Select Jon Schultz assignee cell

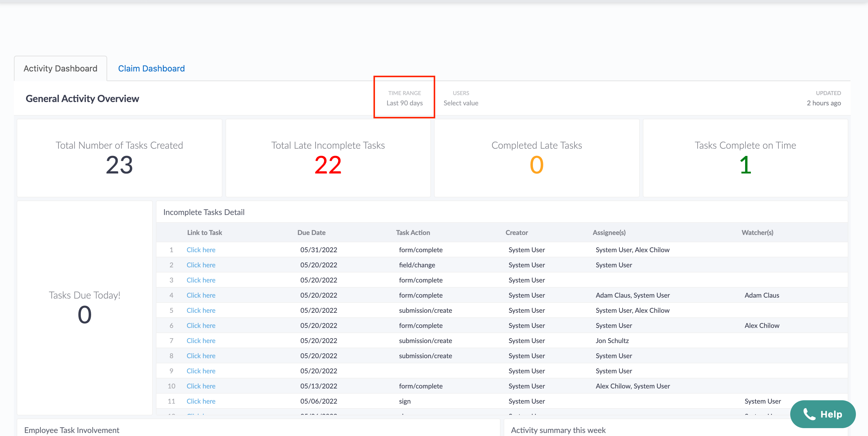pos(612,341)
